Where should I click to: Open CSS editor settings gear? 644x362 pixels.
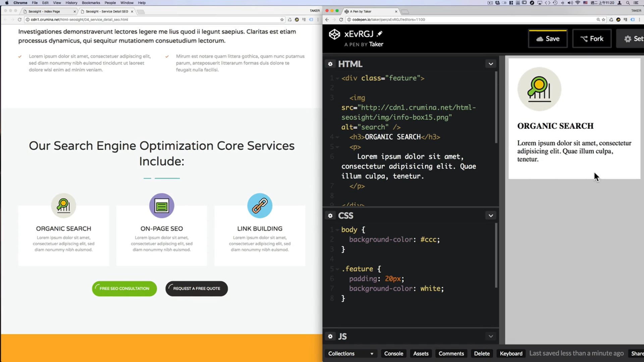330,216
